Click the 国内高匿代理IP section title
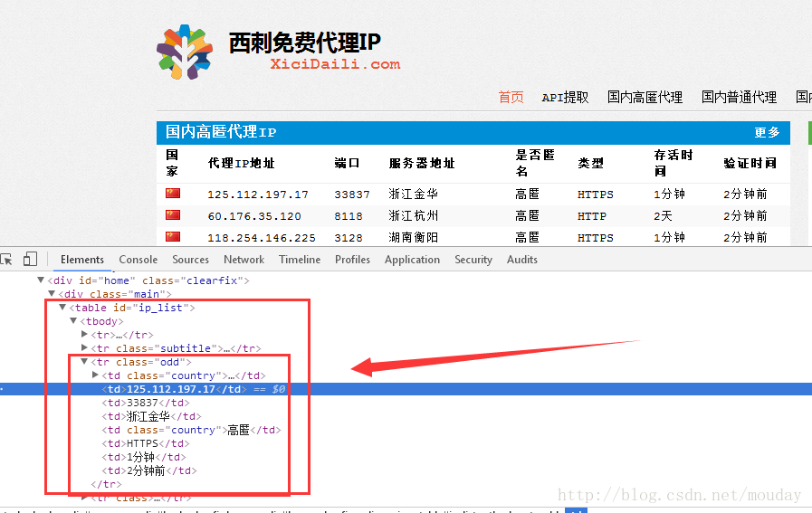The height and width of the screenshot is (513, 812). 221,132
